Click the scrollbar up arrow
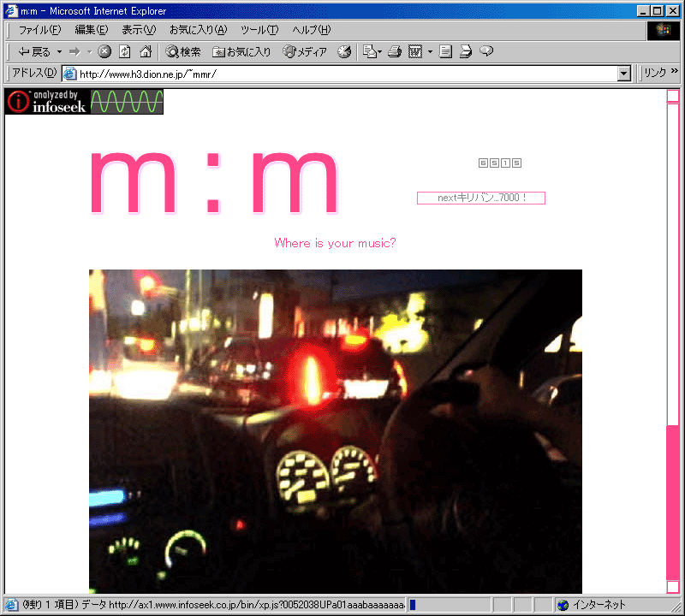Viewport: 685px width, 616px height. (x=673, y=96)
